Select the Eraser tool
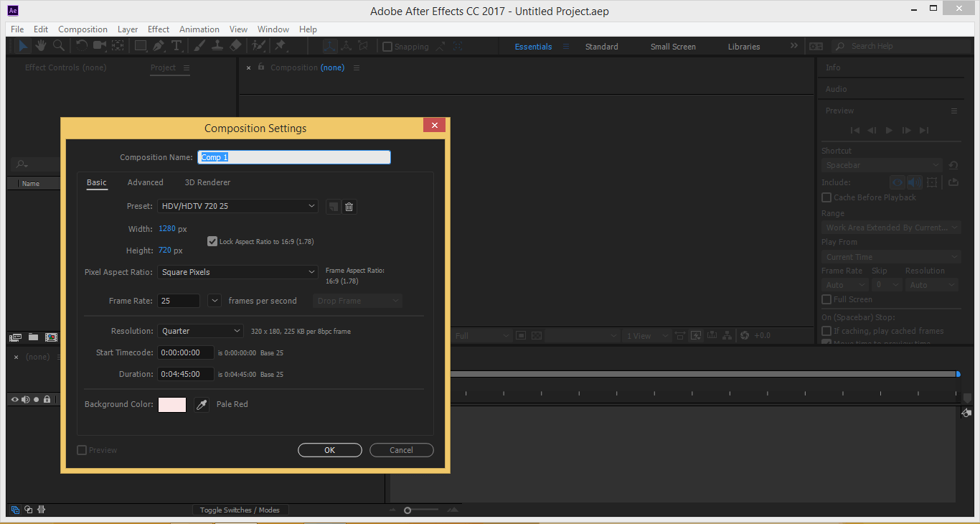The image size is (980, 524). [x=235, y=46]
